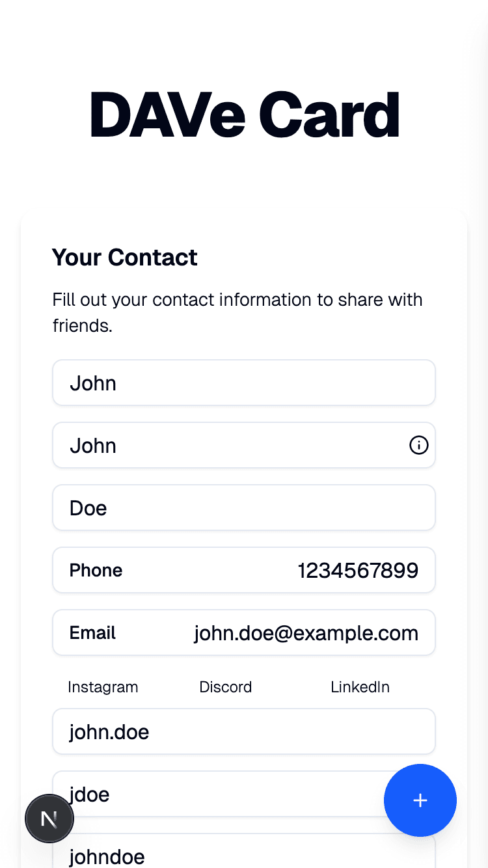This screenshot has width=488, height=868.
Task: Focus the topmost John name field
Action: coord(243,383)
